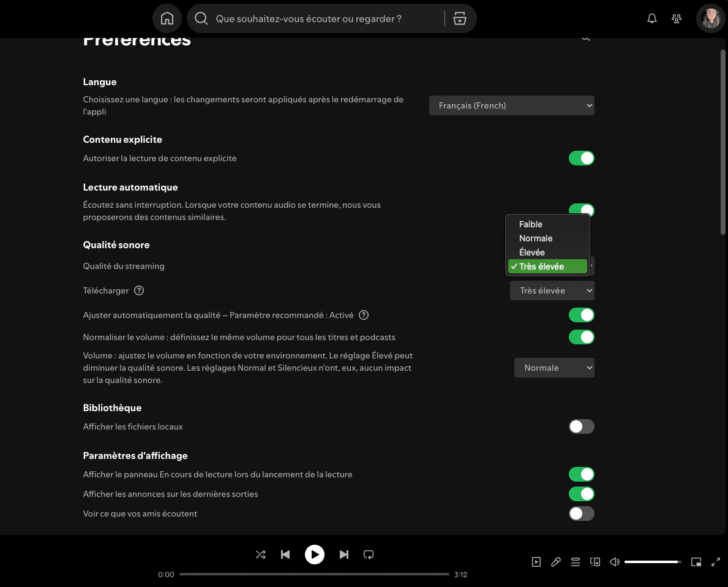Select Très élevée streaming quality option
The height and width of the screenshot is (587, 728).
pyautogui.click(x=547, y=267)
